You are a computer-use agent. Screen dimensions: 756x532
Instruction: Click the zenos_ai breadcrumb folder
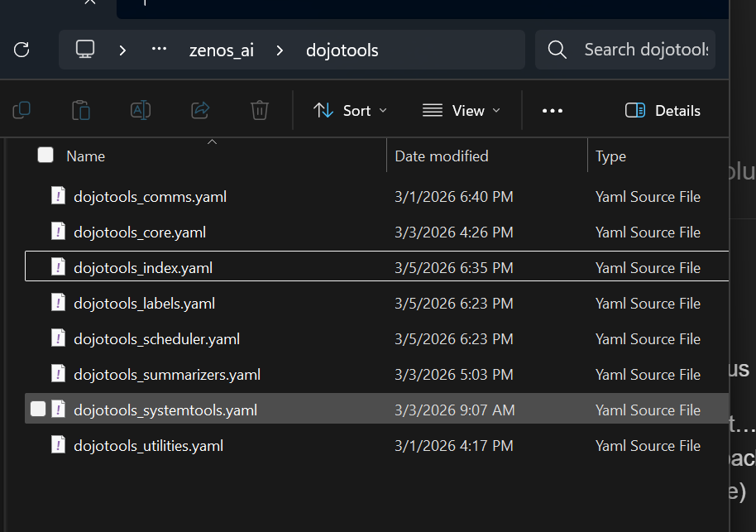(x=221, y=50)
